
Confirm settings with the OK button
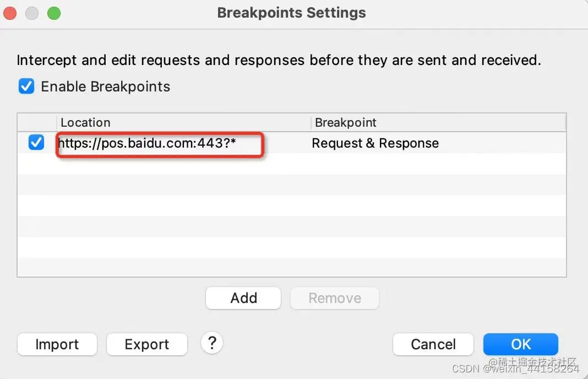pyautogui.click(x=520, y=344)
